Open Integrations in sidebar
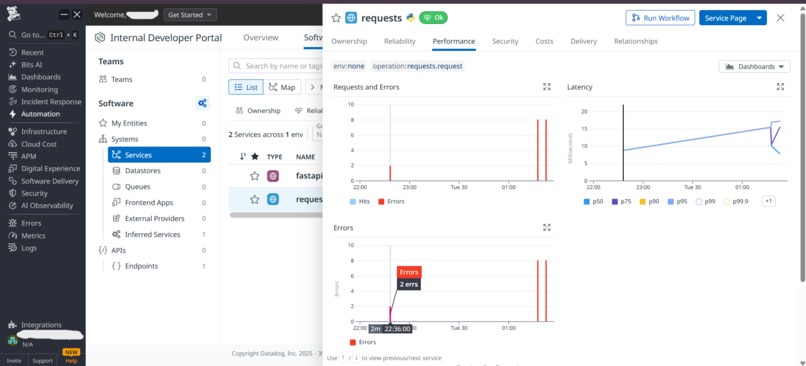 41,325
